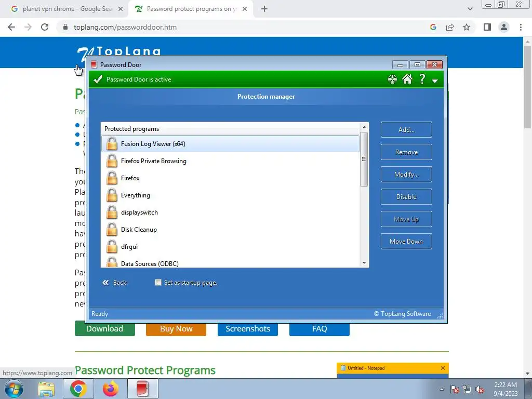Close the Password protect programs tab
Image resolution: width=532 pixels, height=399 pixels.
point(245,9)
